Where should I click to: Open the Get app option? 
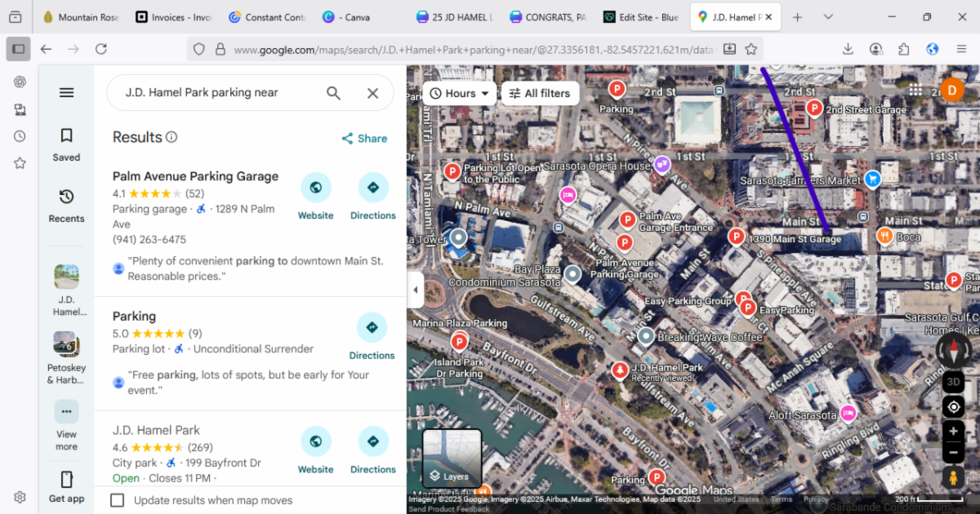pyautogui.click(x=66, y=487)
